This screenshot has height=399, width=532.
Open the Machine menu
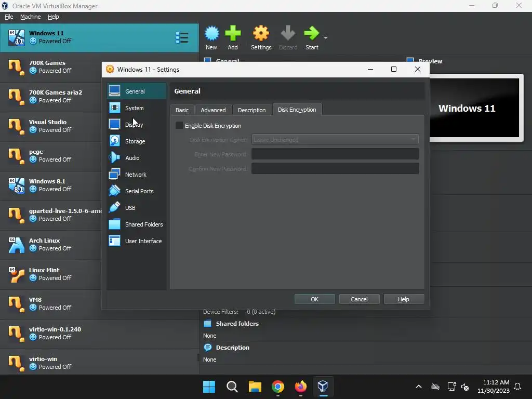[x=30, y=17]
